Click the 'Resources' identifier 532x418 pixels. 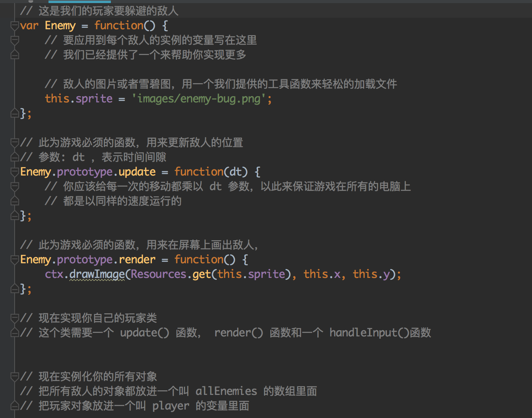click(159, 274)
